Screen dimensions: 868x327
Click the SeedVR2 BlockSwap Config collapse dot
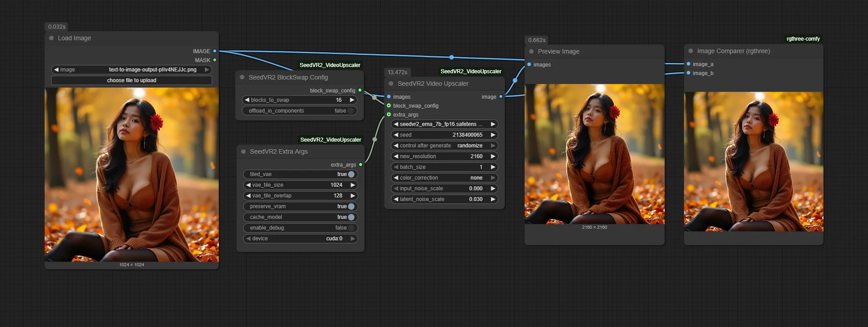pos(242,77)
